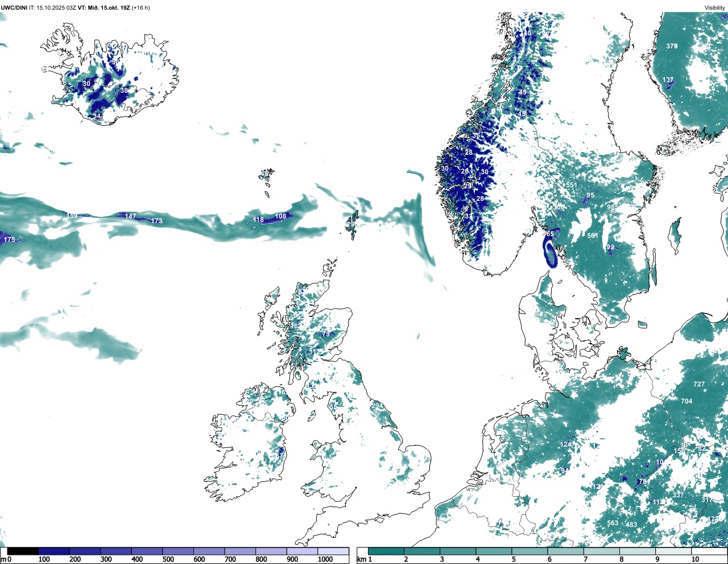Click the 9–10 km palest legend segment
The height and width of the screenshot is (564, 728).
pos(675,551)
